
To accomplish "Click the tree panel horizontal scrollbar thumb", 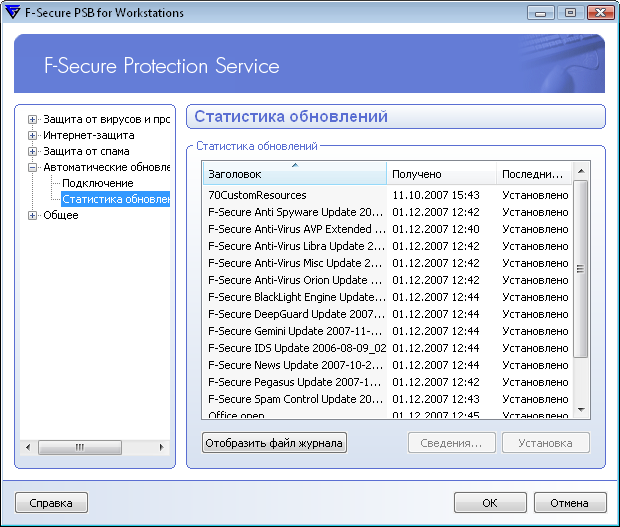I will pyautogui.click(x=80, y=447).
